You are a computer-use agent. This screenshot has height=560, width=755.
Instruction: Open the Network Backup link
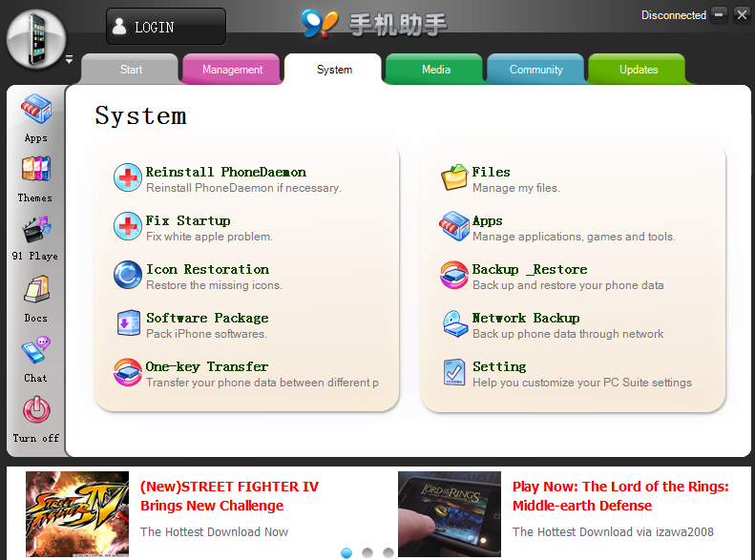[x=526, y=318]
